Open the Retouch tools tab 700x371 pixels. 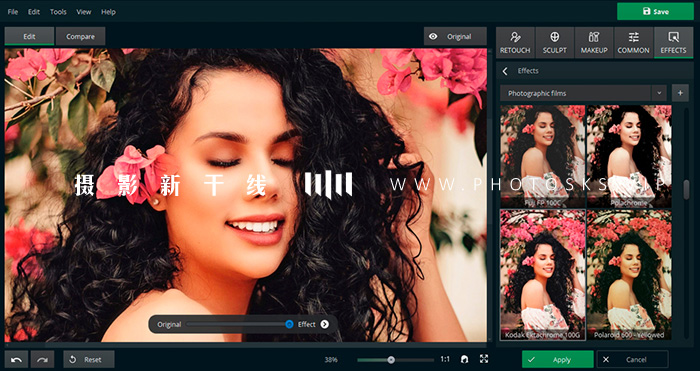coord(515,42)
